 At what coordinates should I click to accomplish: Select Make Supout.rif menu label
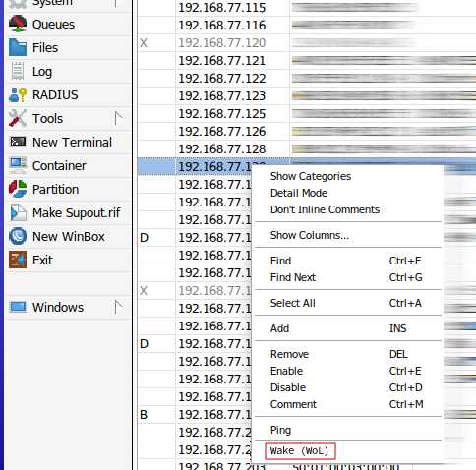coord(77,213)
